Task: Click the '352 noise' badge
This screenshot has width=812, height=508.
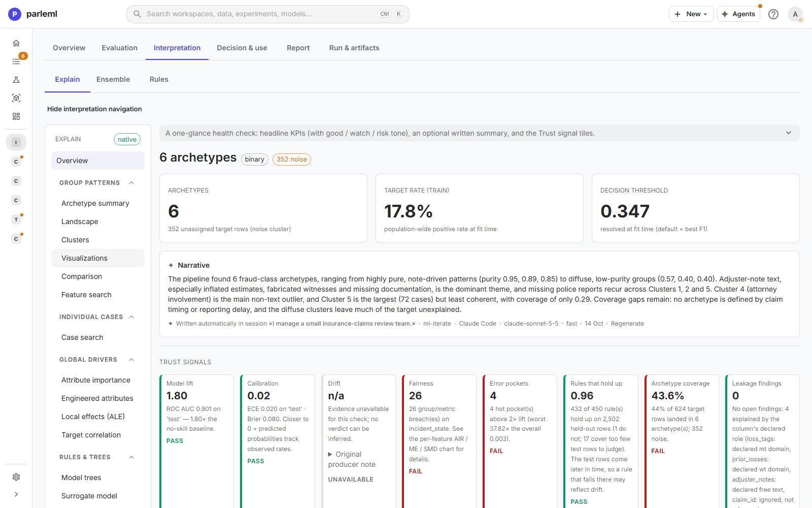Action: [x=292, y=160]
